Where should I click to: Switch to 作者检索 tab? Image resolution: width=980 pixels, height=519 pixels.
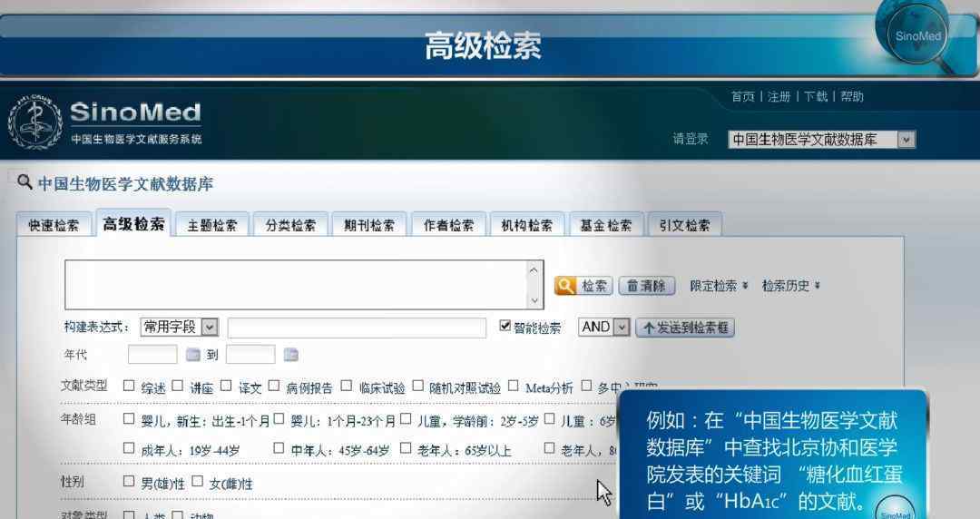click(x=448, y=225)
